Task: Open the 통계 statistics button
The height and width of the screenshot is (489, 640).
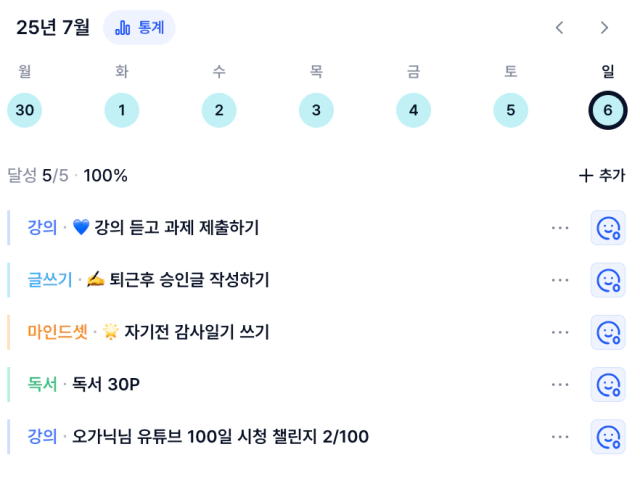Action: 139,28
